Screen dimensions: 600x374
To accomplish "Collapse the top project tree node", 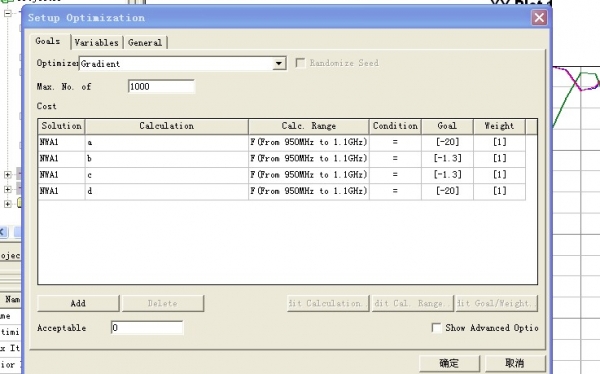I will [x=7, y=13].
